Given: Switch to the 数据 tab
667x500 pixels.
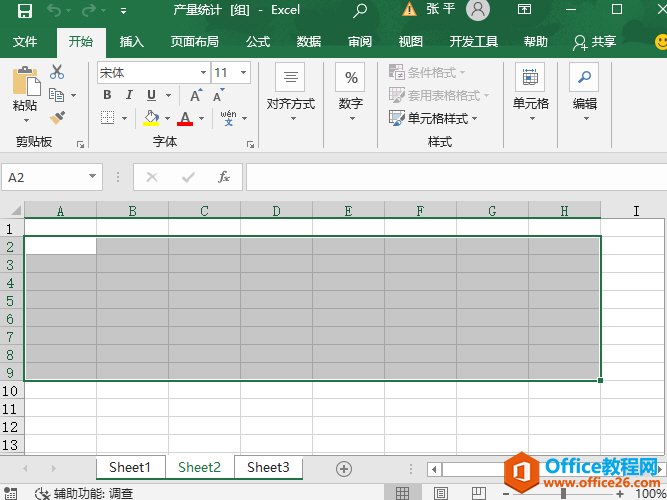Looking at the screenshot, I should (x=308, y=42).
